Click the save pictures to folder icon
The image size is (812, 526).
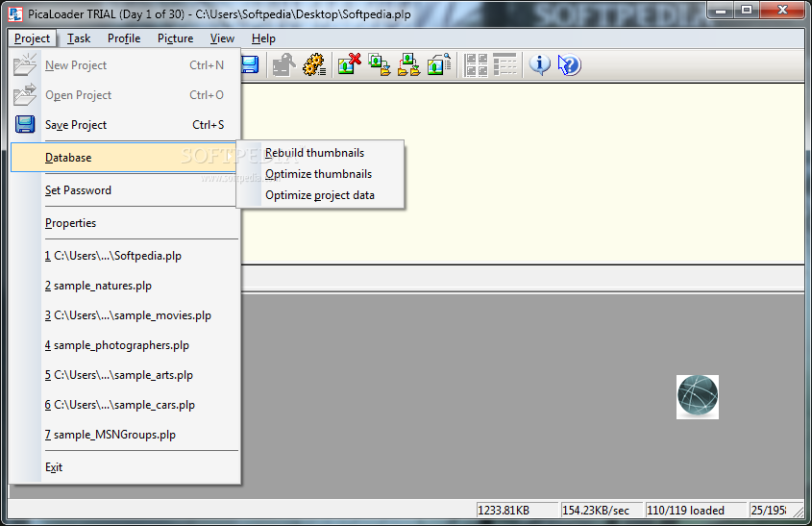click(380, 64)
